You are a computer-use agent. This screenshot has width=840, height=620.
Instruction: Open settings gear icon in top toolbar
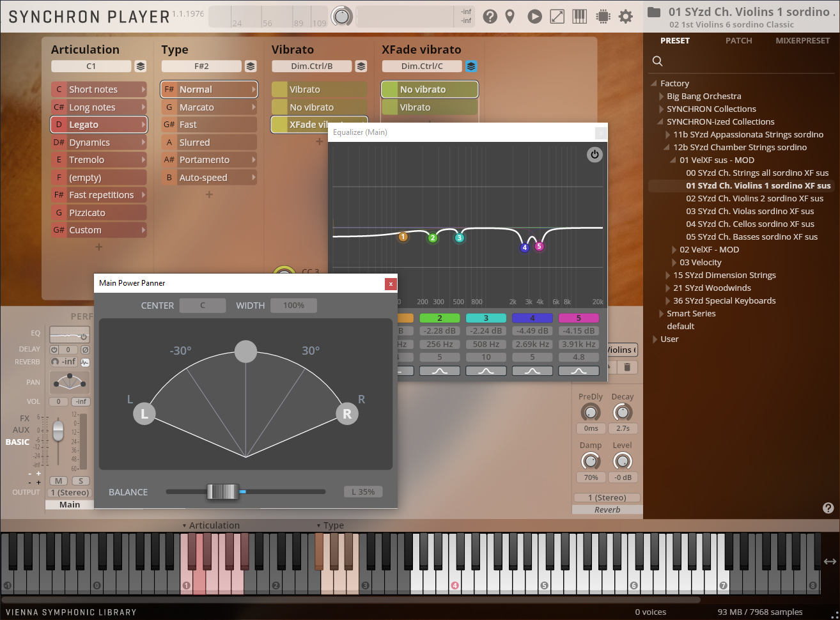[x=626, y=17]
